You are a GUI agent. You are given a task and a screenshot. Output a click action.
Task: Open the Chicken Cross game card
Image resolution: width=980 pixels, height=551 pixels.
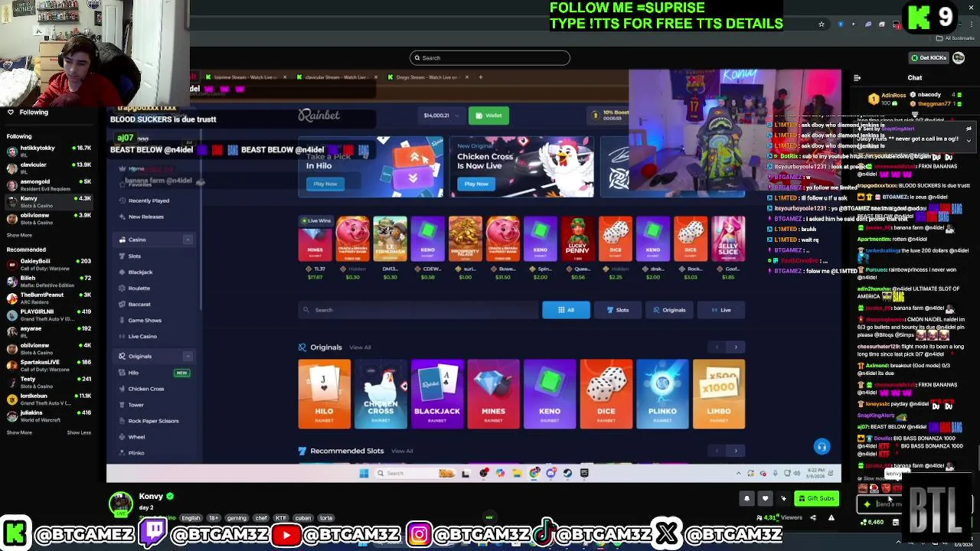pos(381,393)
